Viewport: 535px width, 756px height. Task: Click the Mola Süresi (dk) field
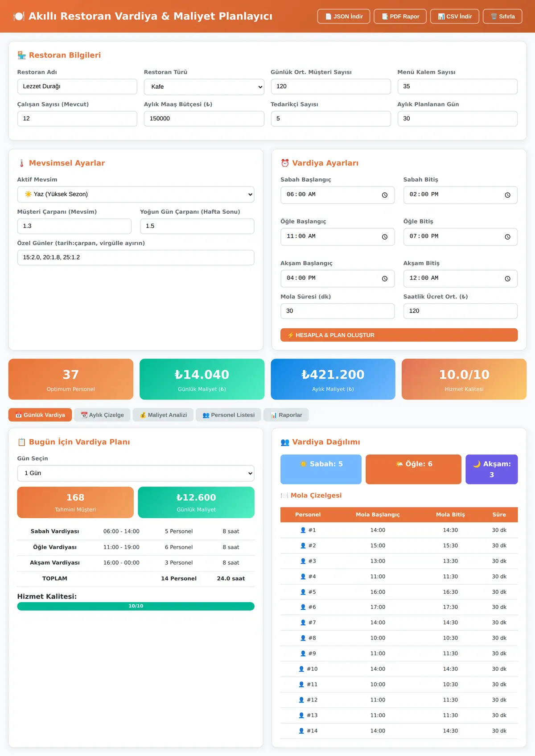(x=337, y=311)
